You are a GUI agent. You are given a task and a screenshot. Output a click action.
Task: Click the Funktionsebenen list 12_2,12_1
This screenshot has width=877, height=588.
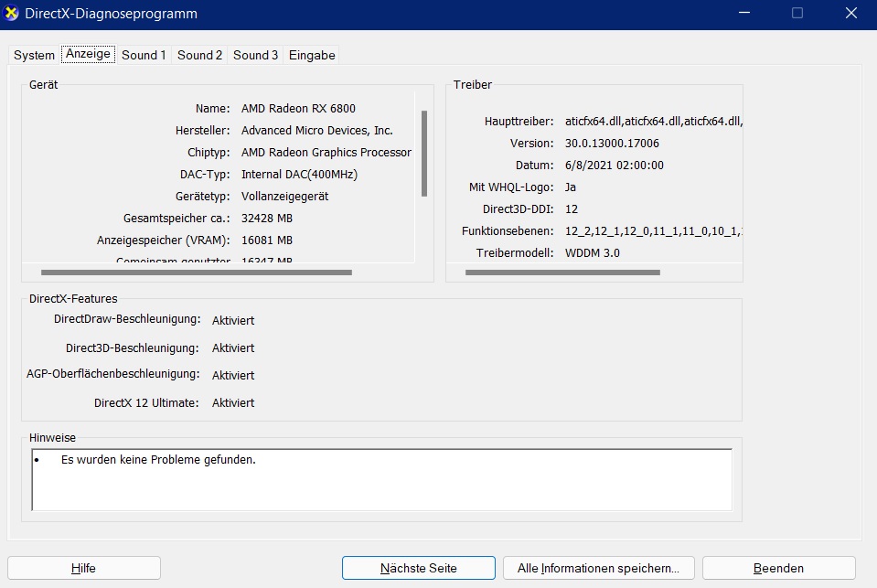[653, 231]
